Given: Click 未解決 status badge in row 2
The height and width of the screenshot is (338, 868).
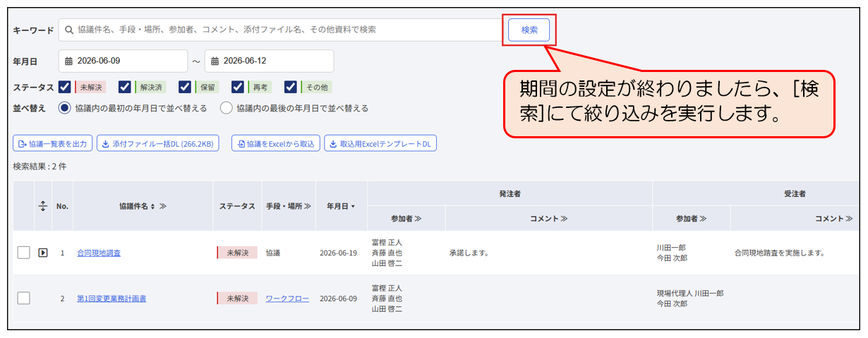Looking at the screenshot, I should click(237, 298).
